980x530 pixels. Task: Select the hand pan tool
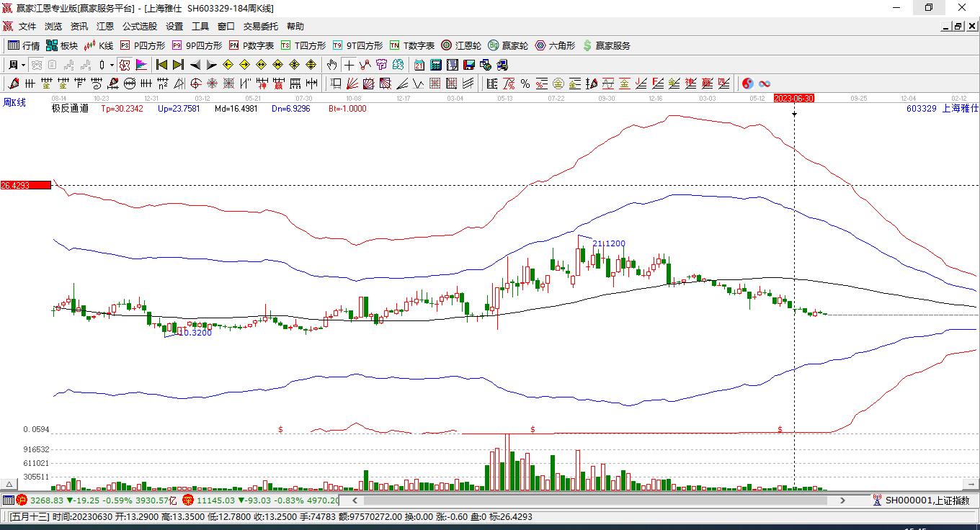point(331,65)
